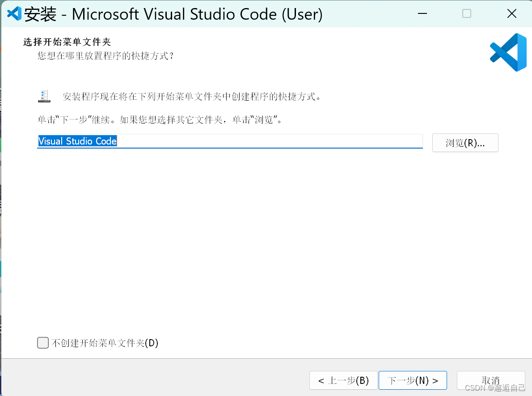Click the 单击"下一步"继续 instruction text

tap(160, 119)
